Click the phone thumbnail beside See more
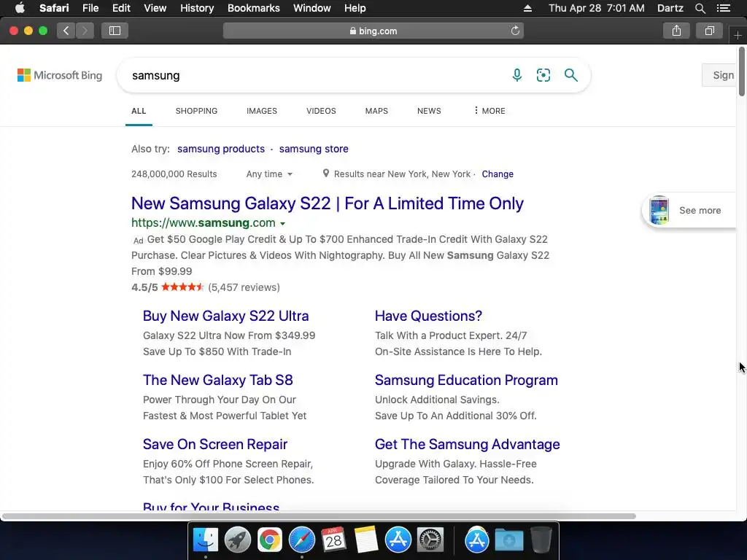Screen dimensions: 747x560 659,210
